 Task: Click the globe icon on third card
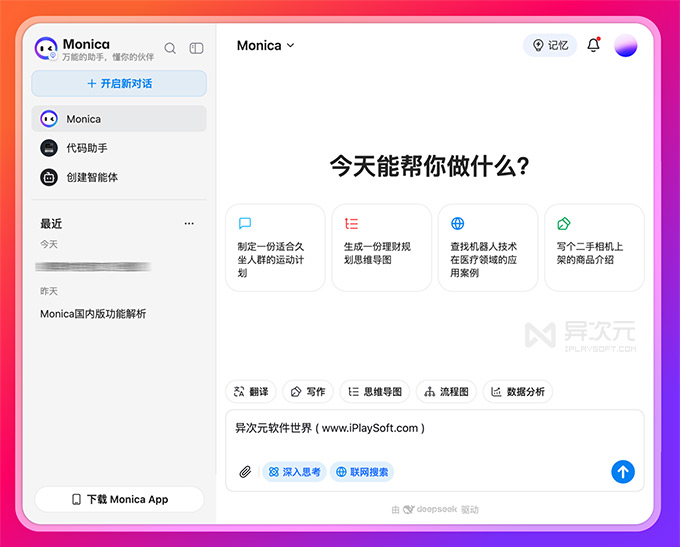(x=458, y=223)
